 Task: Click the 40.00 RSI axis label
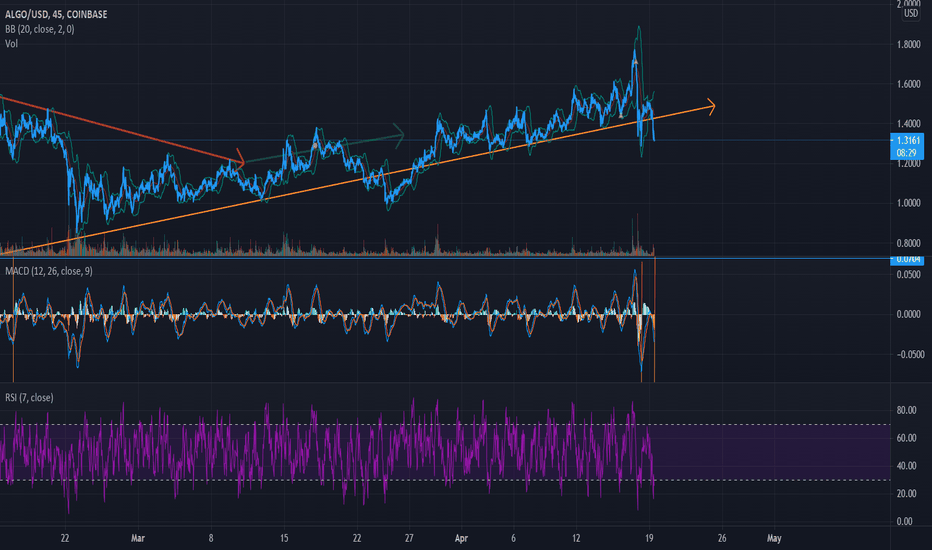(906, 466)
